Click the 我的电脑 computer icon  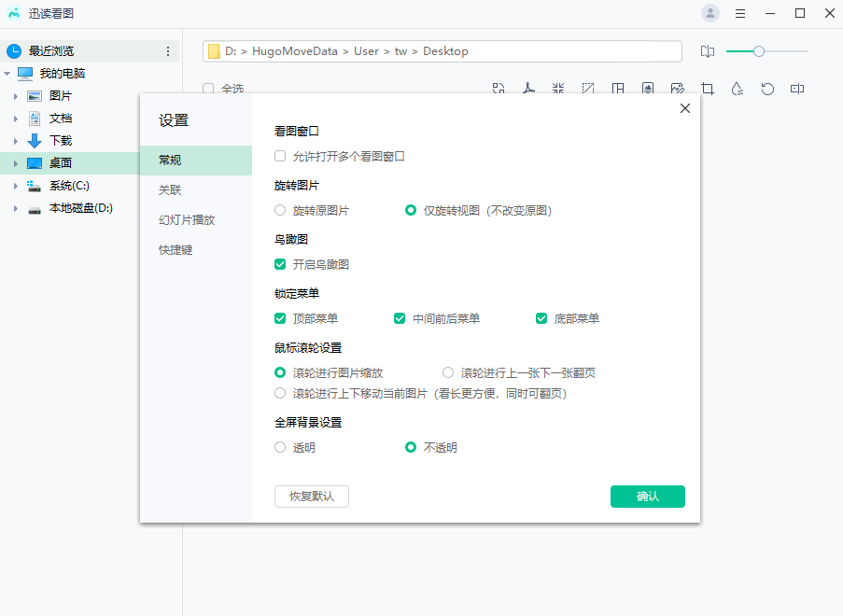pos(24,74)
